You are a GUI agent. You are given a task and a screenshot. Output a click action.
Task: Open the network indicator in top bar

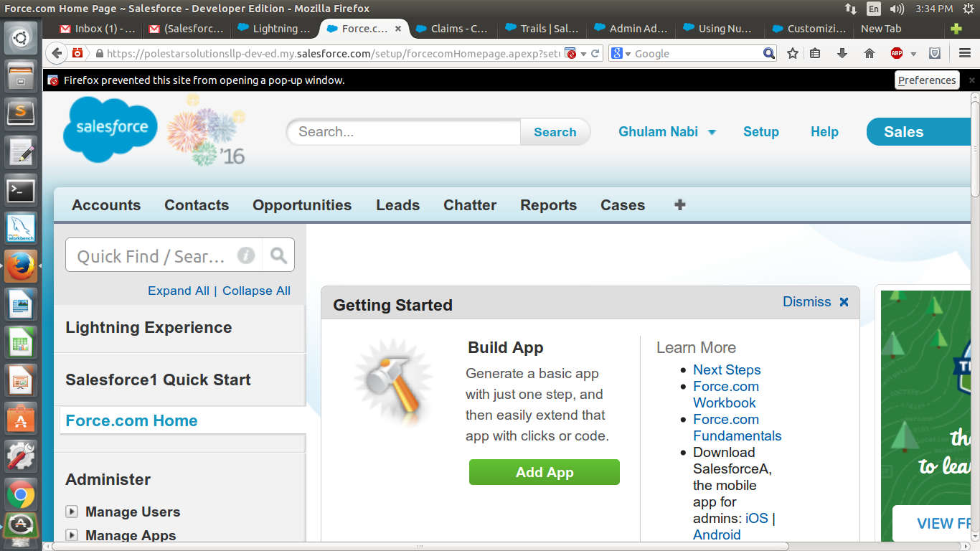pyautogui.click(x=851, y=9)
